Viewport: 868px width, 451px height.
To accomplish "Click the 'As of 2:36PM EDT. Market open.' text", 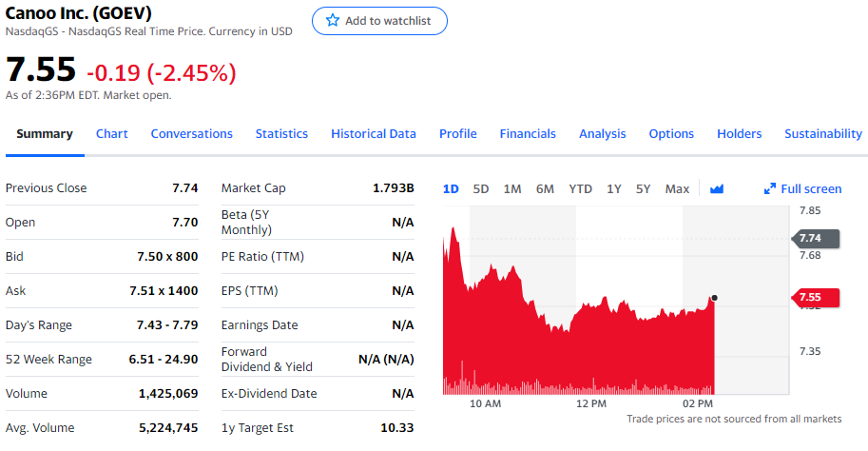I will tap(88, 95).
